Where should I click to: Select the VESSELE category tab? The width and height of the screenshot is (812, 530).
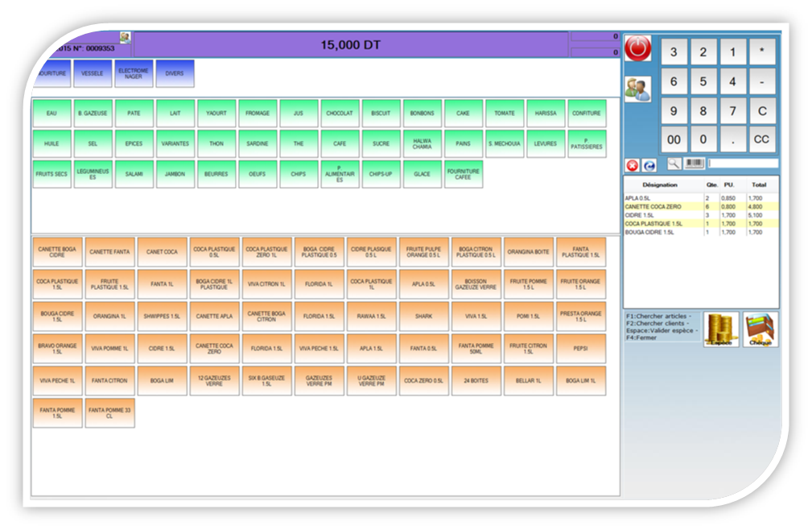[93, 73]
